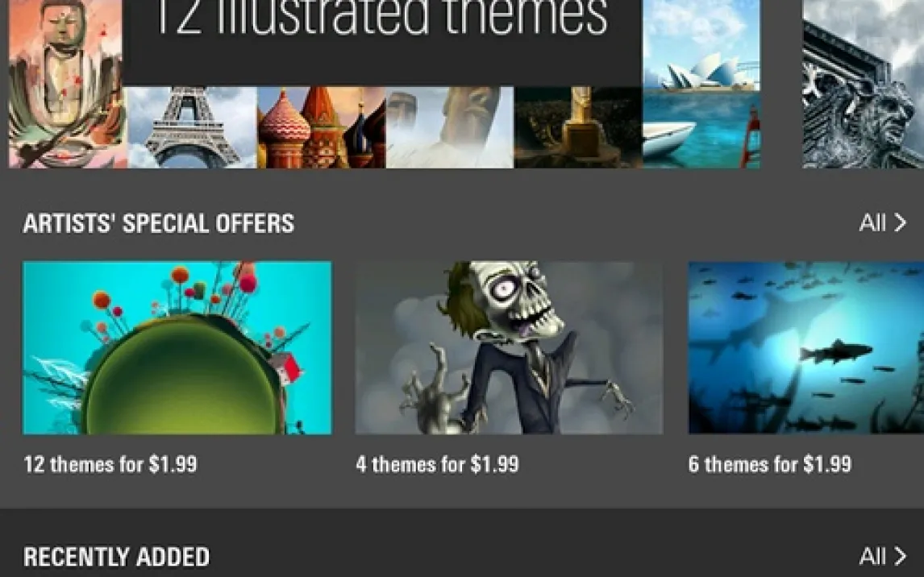Open the 6 themes for $1.99 offer

(x=770, y=464)
